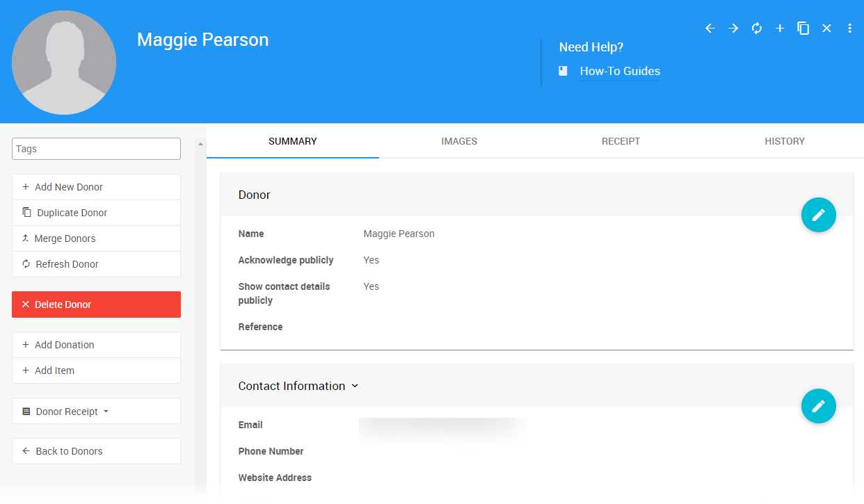Click the forward arrow icon in header

pyautogui.click(x=733, y=29)
